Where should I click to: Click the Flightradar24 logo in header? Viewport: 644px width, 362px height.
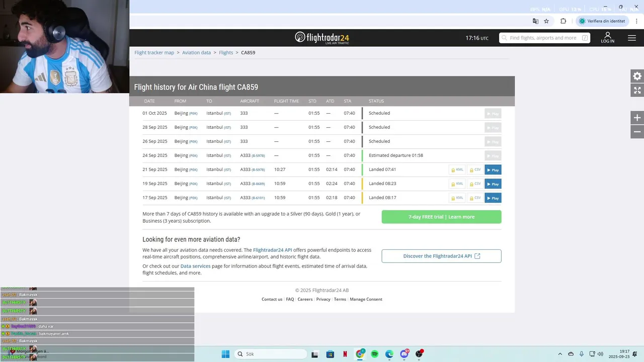tap(322, 38)
